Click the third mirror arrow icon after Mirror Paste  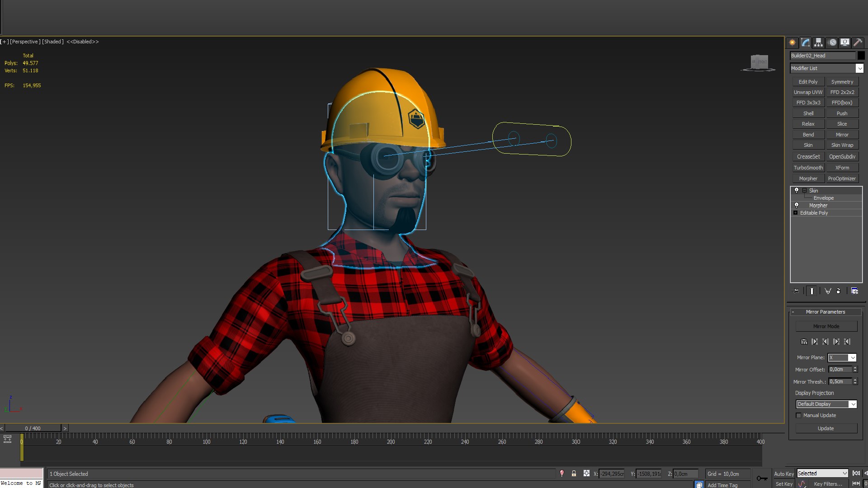click(x=836, y=342)
